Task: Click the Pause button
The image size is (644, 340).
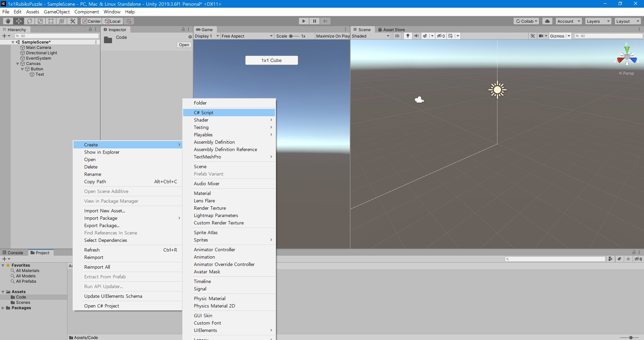Action: click(315, 21)
